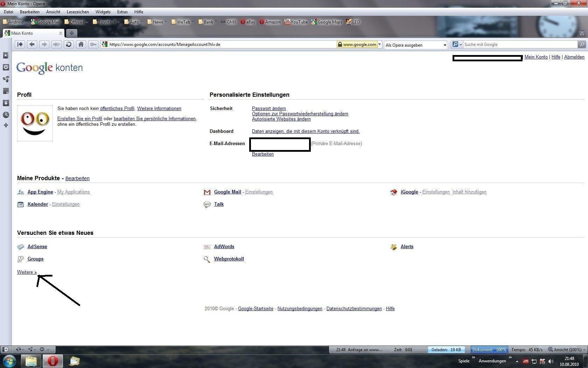Go back with the Back arrow

[x=32, y=45]
